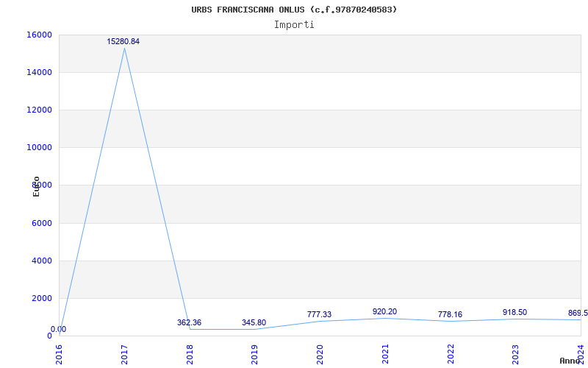Click the 2023 x-axis year label
Viewport: 588px width, 368px height.
[516, 355]
